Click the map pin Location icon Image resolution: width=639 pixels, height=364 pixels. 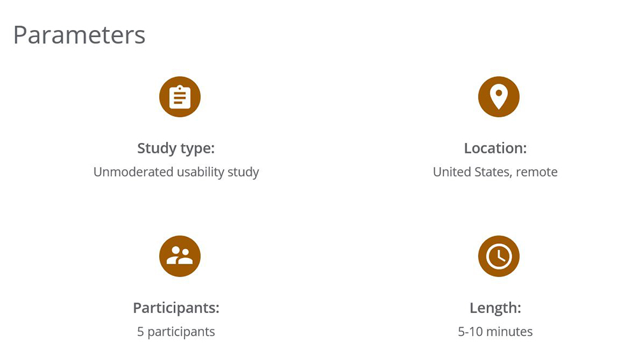[499, 97]
